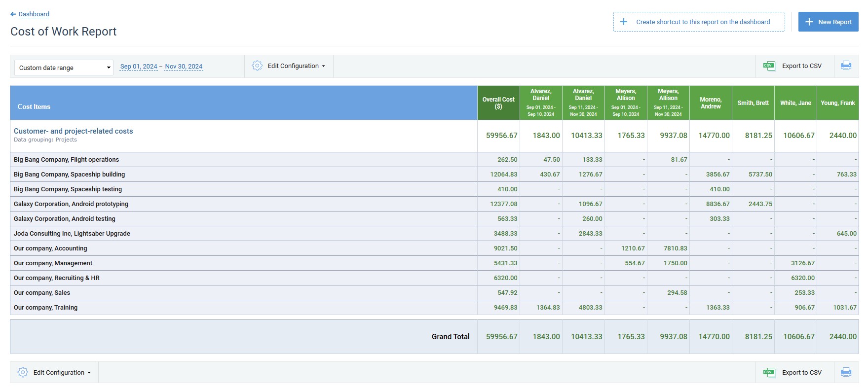
Task: Select the Big Bang Company, Spaceship building row
Action: [434, 175]
